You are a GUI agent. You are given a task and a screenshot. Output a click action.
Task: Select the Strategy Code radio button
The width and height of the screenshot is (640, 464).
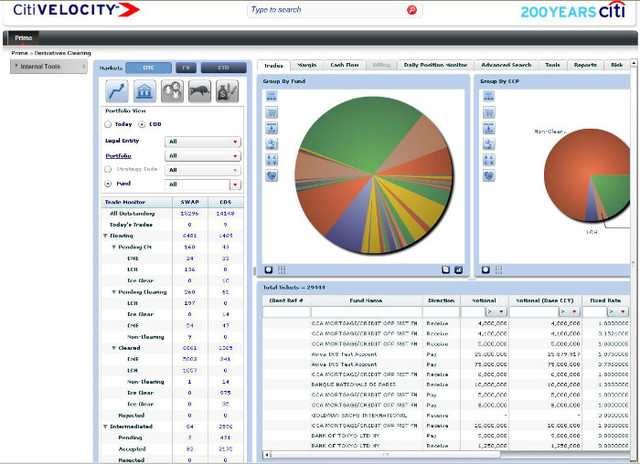coord(108,169)
